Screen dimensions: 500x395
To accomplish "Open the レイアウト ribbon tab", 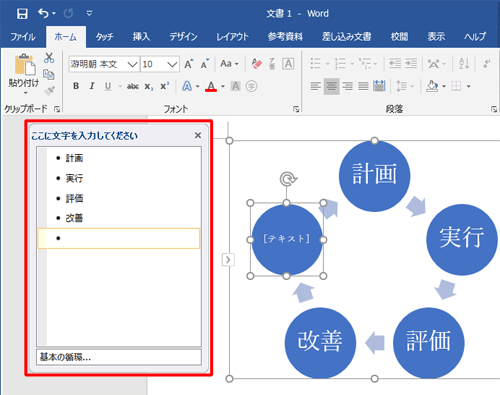I will (232, 37).
